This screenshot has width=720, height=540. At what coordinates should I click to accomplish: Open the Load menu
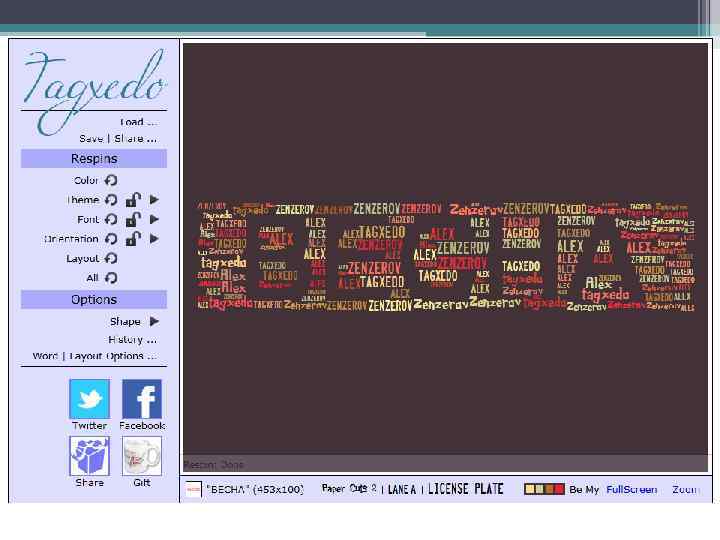(138, 122)
